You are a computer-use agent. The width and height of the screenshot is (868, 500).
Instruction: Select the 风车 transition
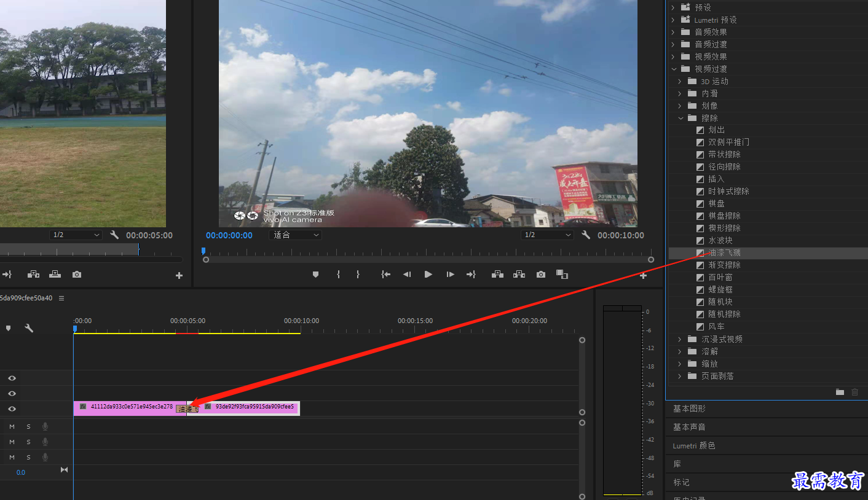[x=716, y=327]
